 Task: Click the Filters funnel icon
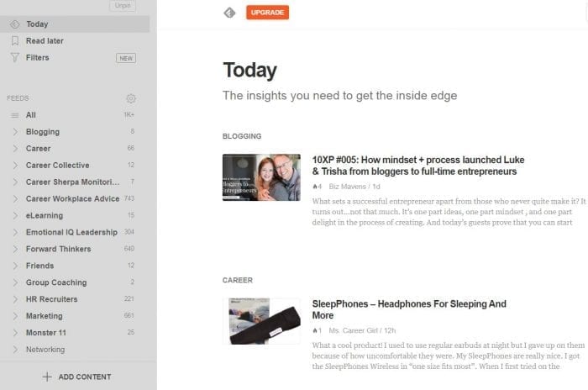[14, 57]
